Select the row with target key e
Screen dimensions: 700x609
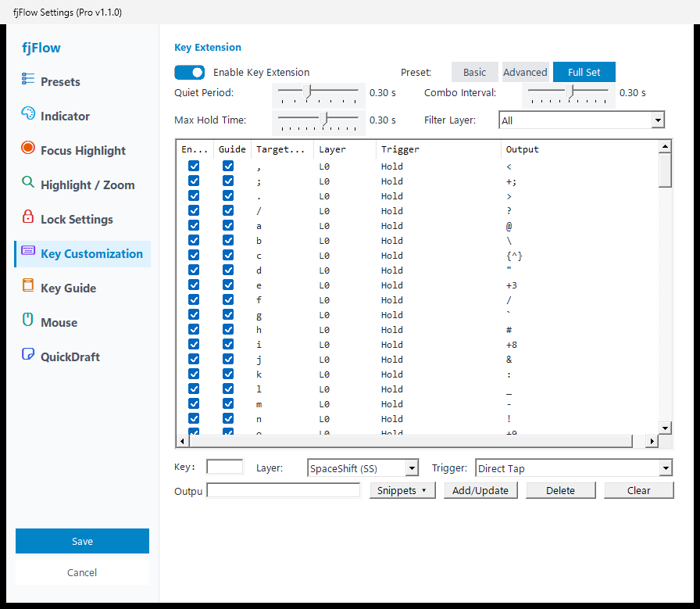[x=417, y=285]
